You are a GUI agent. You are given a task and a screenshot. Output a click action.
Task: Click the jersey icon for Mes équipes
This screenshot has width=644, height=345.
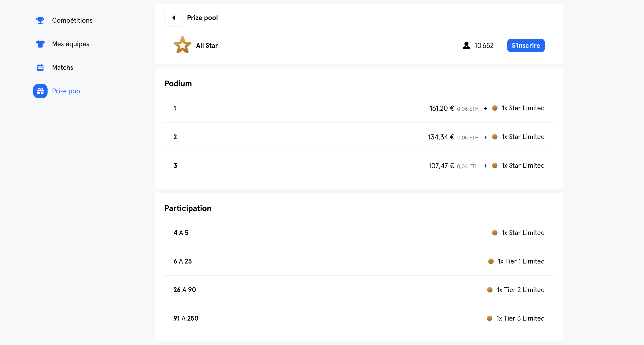coord(40,44)
